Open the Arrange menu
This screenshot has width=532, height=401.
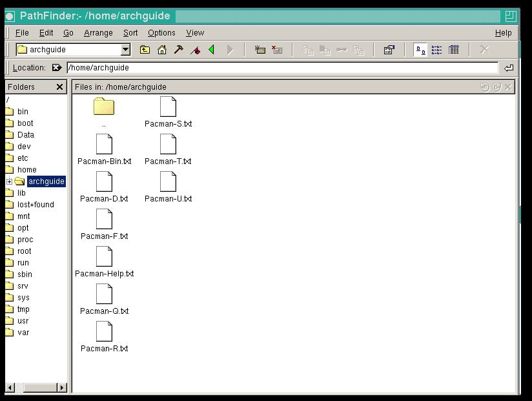click(x=98, y=33)
